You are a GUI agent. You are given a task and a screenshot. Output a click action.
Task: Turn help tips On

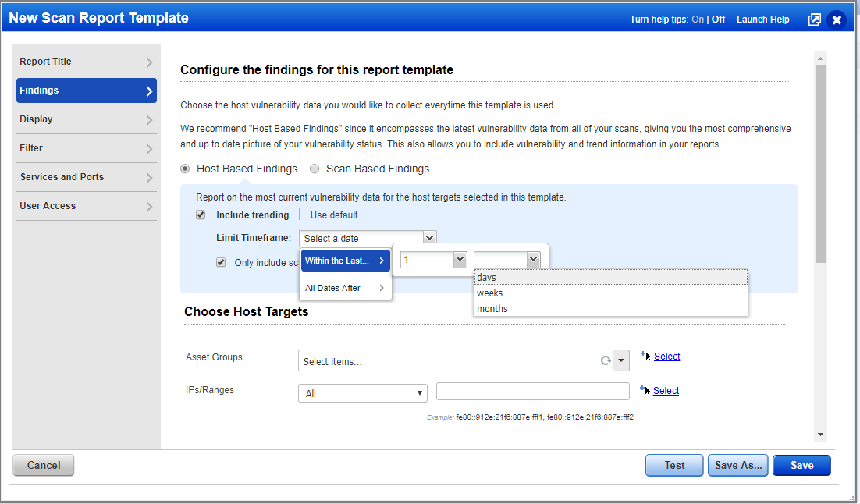pyautogui.click(x=698, y=20)
